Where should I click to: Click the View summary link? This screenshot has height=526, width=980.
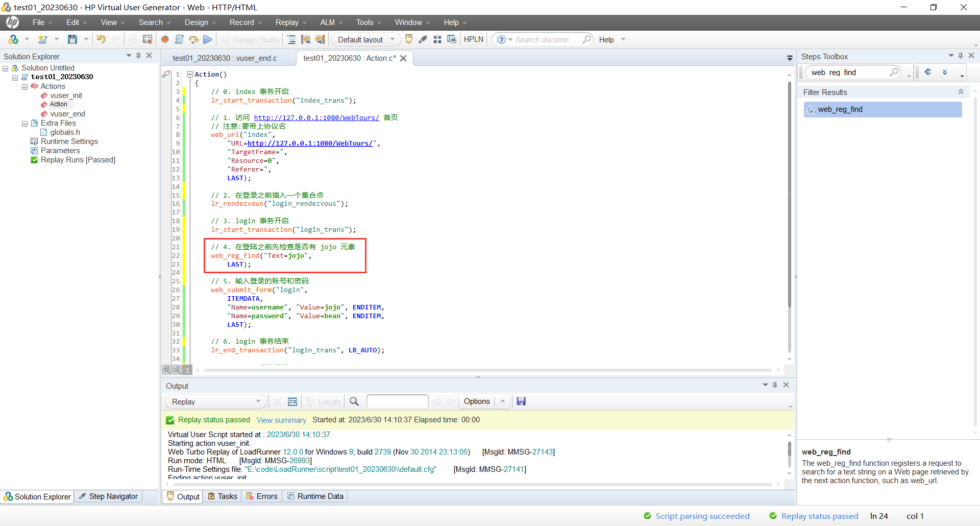281,420
